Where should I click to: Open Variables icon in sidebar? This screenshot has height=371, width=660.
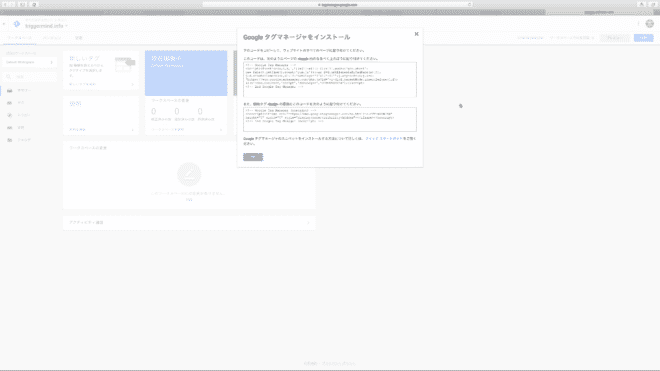[9, 128]
